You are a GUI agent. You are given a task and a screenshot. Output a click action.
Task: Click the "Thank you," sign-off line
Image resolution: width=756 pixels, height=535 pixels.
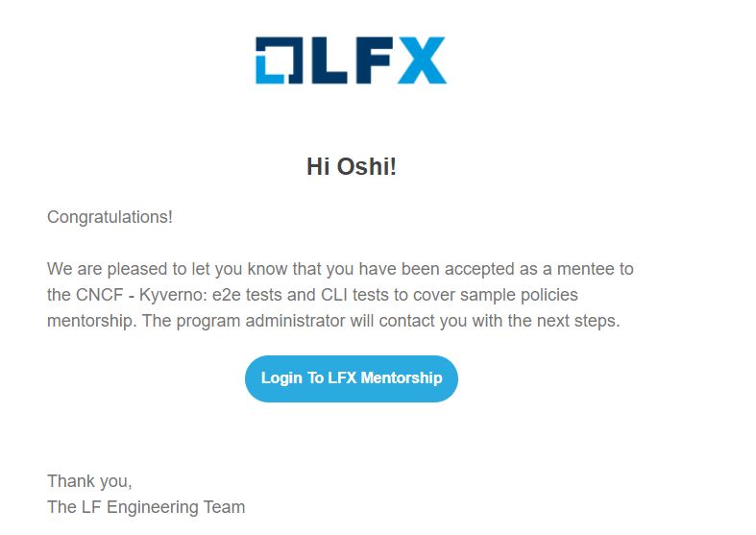click(89, 481)
